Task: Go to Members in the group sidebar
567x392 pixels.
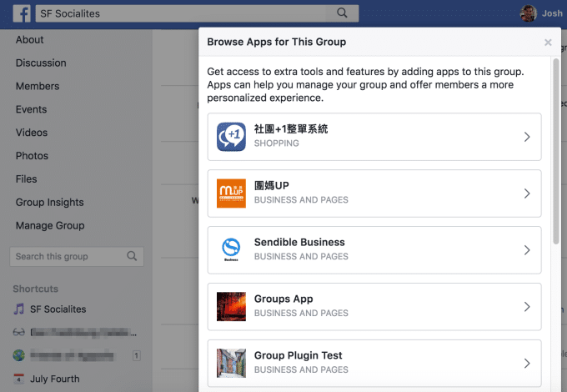Action: tap(38, 86)
